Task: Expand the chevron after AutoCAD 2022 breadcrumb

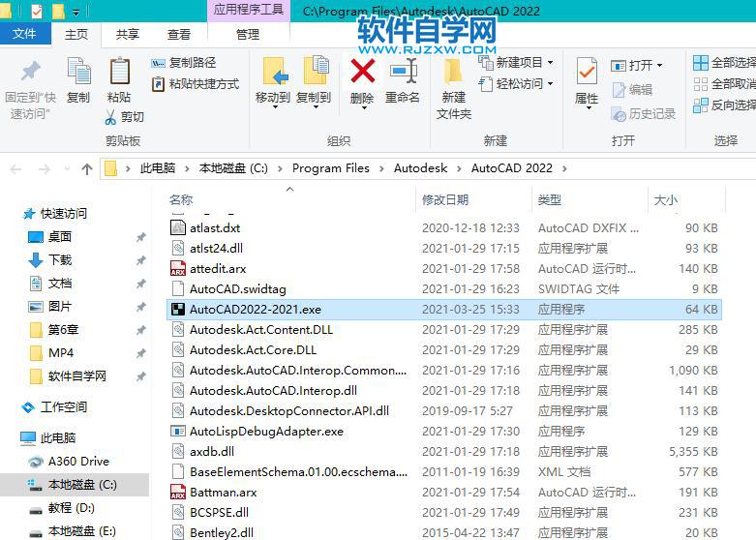Action: [564, 168]
